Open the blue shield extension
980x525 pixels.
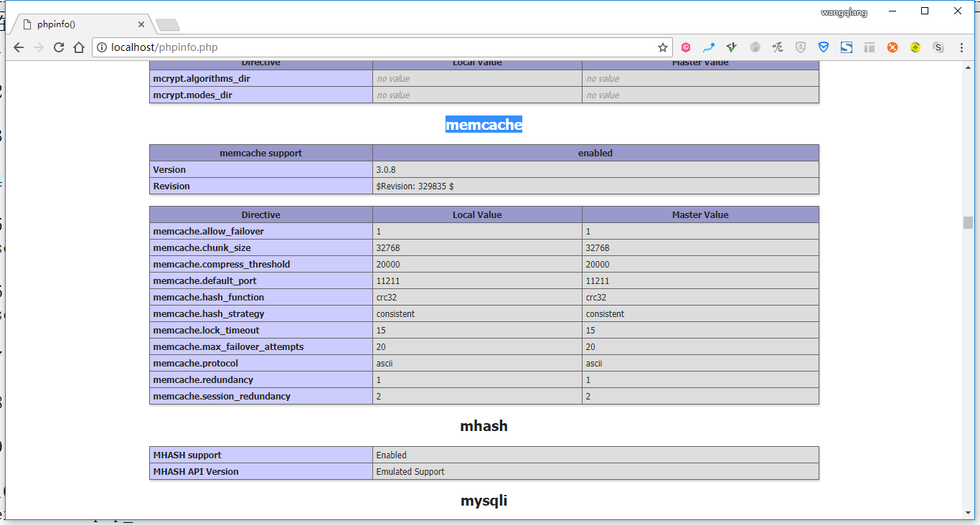[824, 47]
